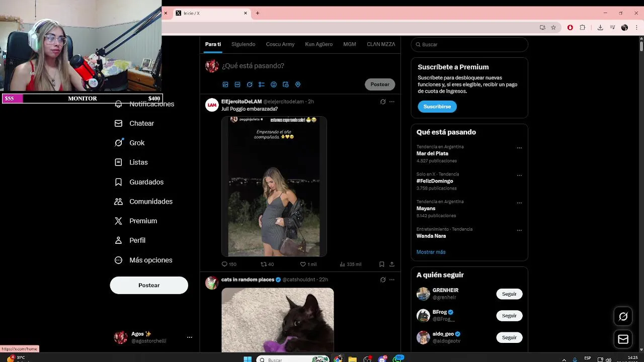Screen dimensions: 644x362
Task: Open options for the Mar del Plata trend
Action: pos(519,148)
